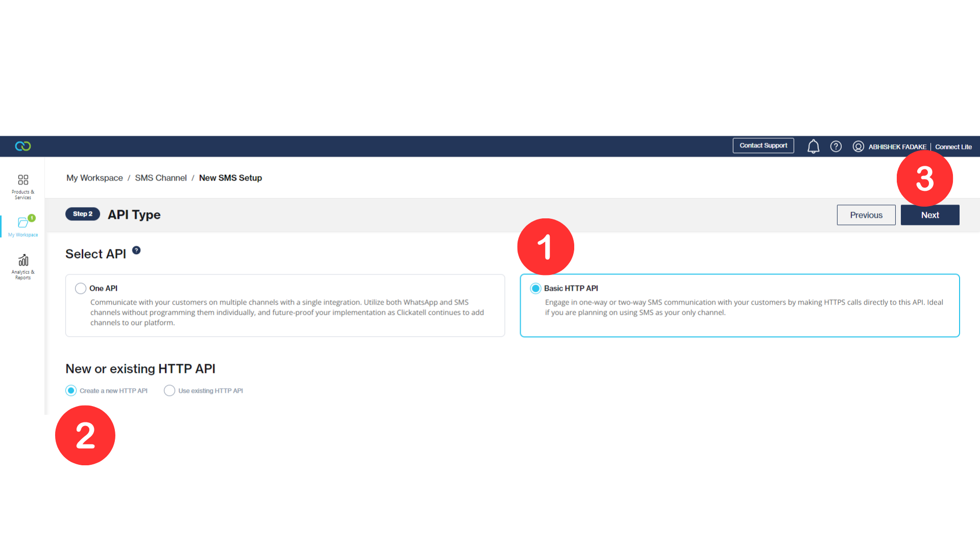This screenshot has width=980, height=551.
Task: Navigate to My Workspace via breadcrumb
Action: pos(94,178)
